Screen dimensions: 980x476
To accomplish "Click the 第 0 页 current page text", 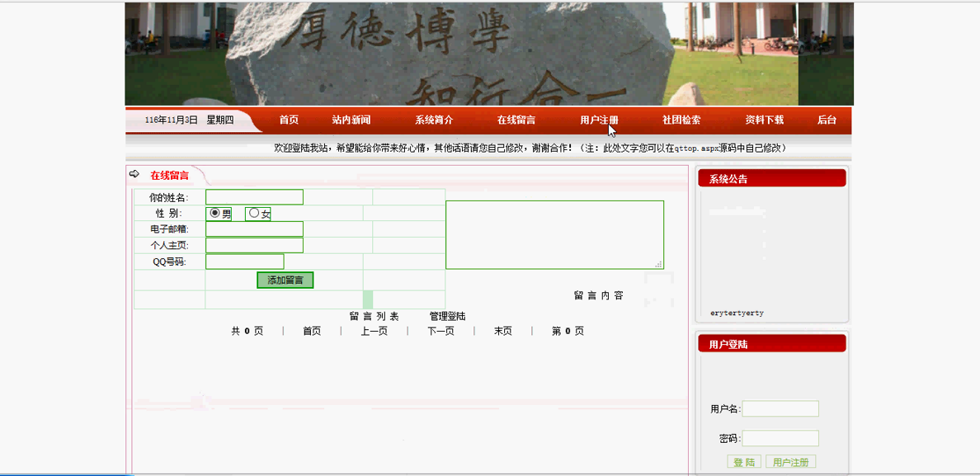I will coord(568,331).
